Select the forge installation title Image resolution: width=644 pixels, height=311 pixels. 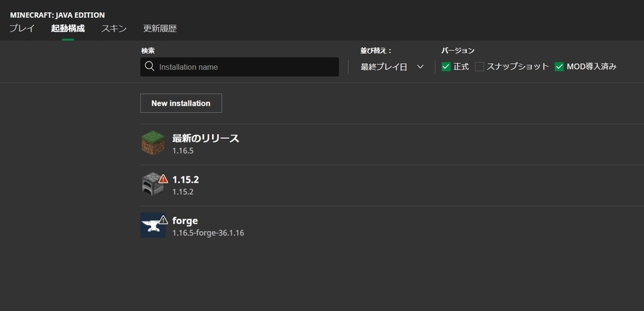[185, 221]
